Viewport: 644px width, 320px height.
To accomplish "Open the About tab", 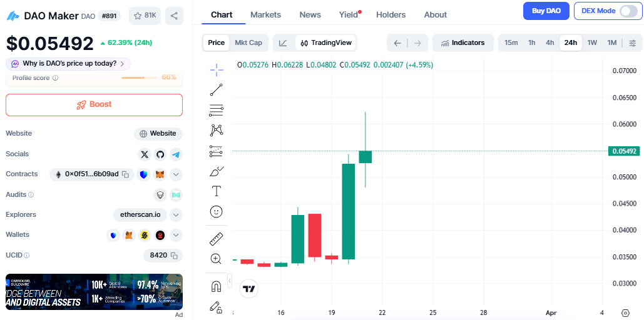I will tap(436, 15).
